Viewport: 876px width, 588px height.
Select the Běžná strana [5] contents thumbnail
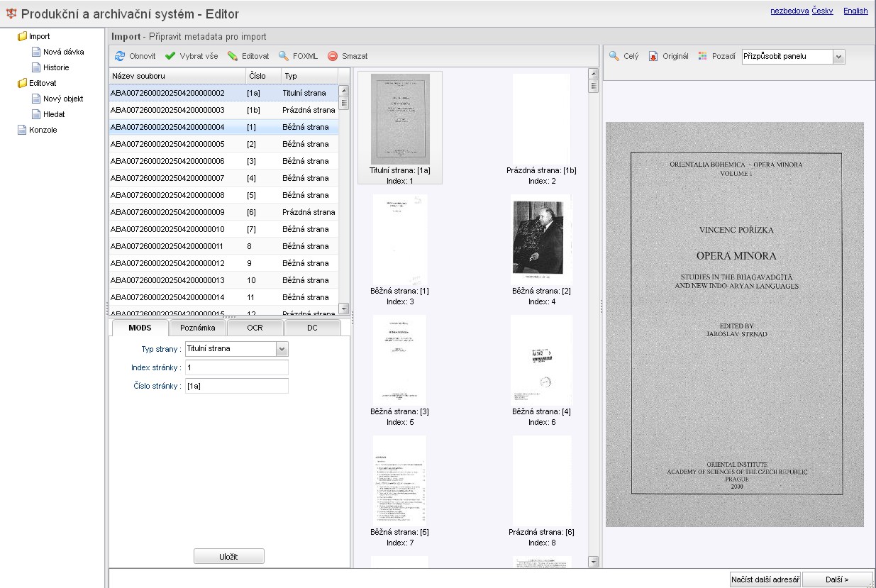(400, 489)
